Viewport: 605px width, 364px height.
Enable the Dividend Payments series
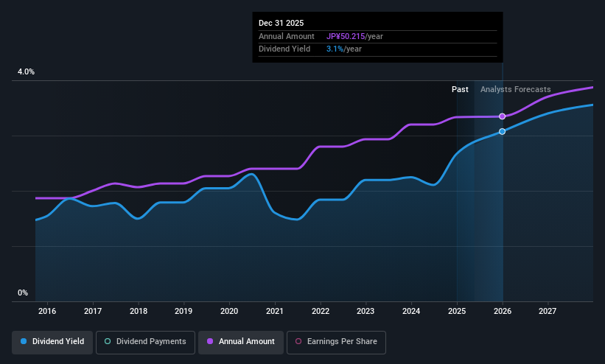click(145, 342)
